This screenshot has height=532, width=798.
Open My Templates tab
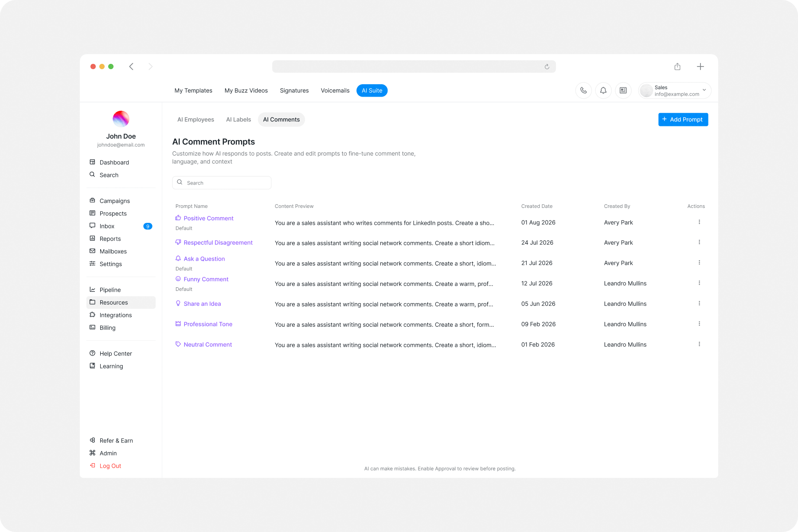(193, 90)
